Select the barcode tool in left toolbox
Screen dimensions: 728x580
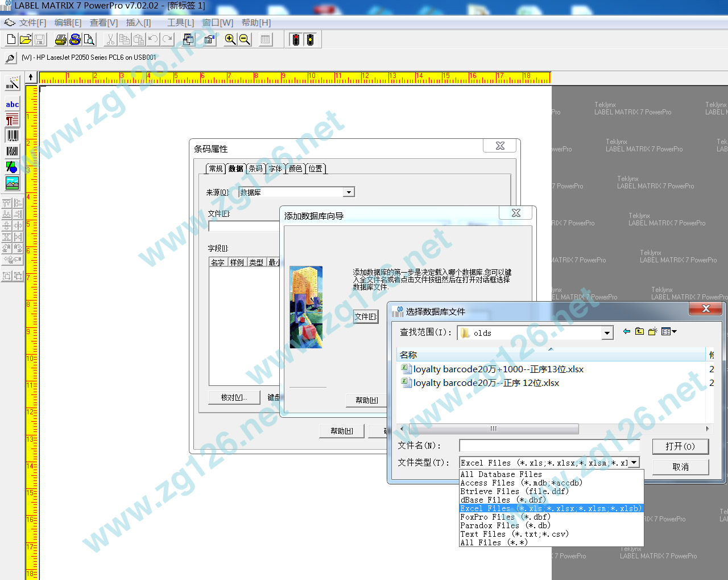pos(12,135)
